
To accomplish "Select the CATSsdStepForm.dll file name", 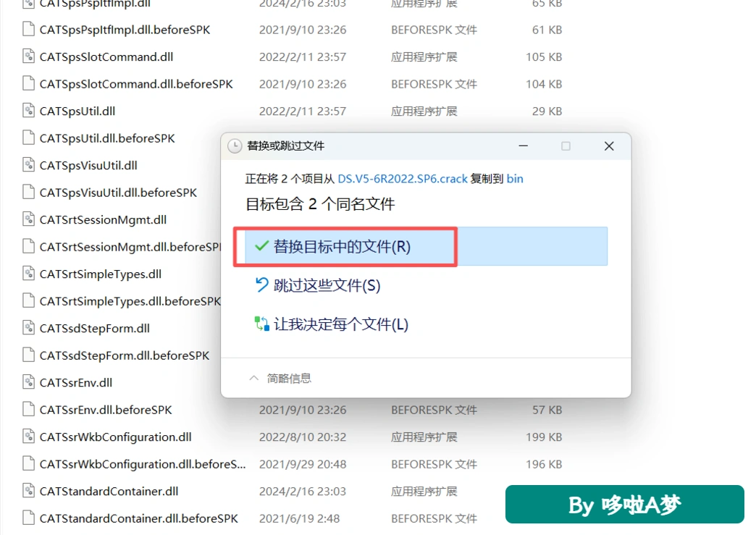I will (x=94, y=328).
